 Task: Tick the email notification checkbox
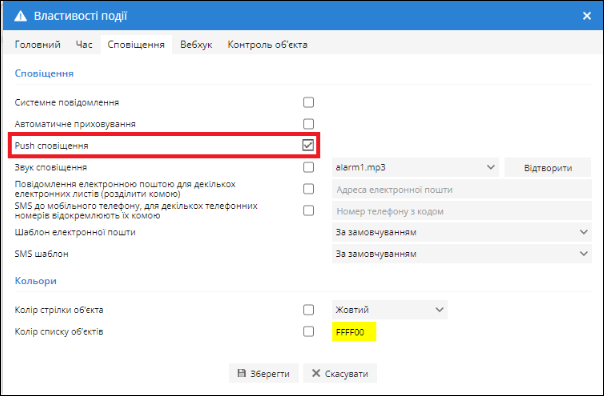(308, 189)
